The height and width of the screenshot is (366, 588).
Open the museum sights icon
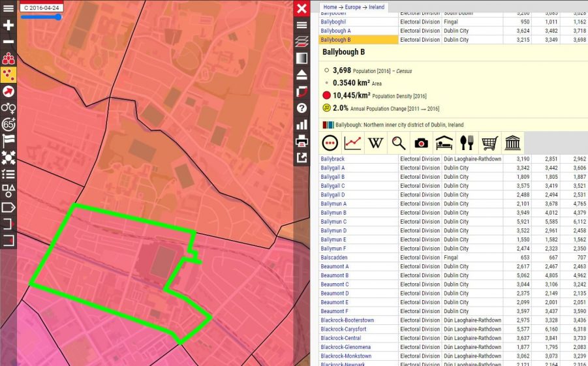pyautogui.click(x=513, y=143)
